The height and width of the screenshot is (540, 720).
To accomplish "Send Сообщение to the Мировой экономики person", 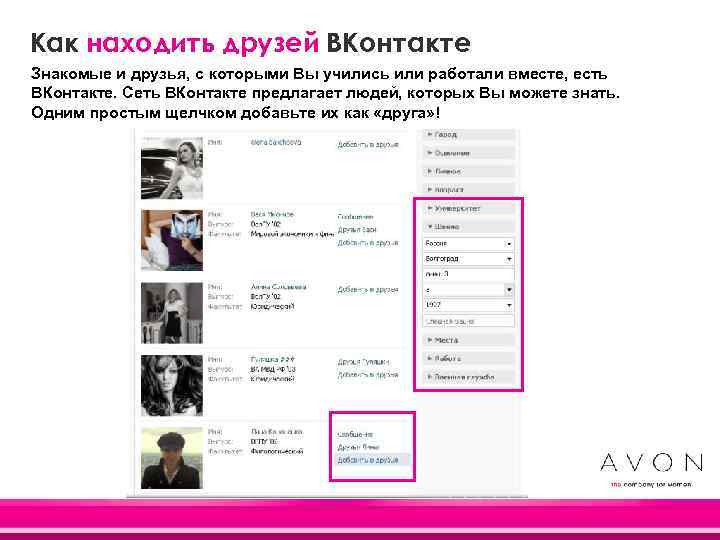I will pos(355,217).
